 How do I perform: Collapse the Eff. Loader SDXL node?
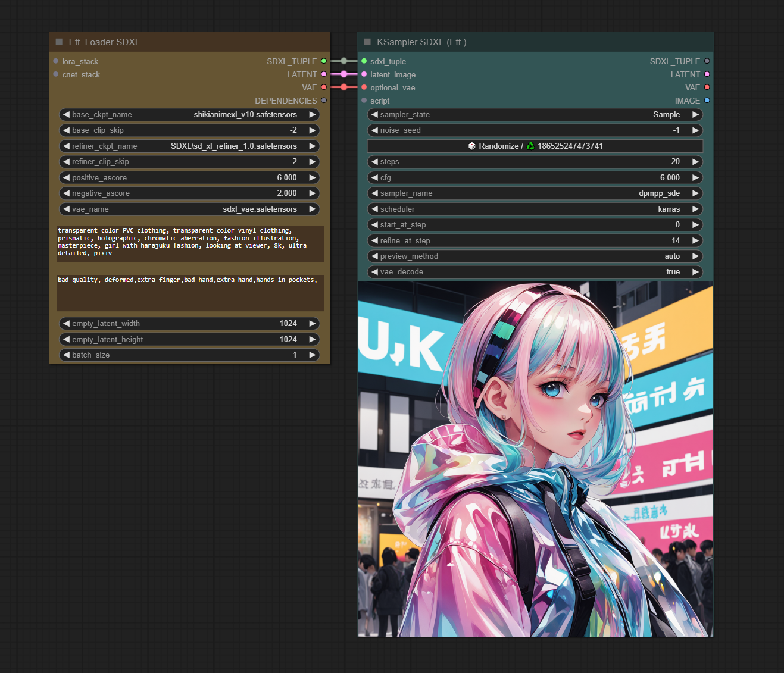[x=59, y=42]
